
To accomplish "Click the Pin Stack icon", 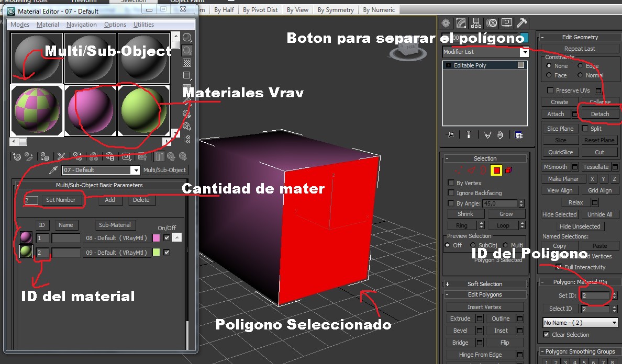I will (x=450, y=134).
